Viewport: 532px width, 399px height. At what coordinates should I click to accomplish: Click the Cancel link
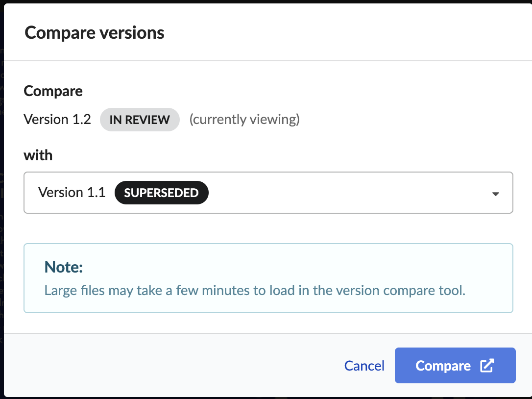pyautogui.click(x=364, y=366)
